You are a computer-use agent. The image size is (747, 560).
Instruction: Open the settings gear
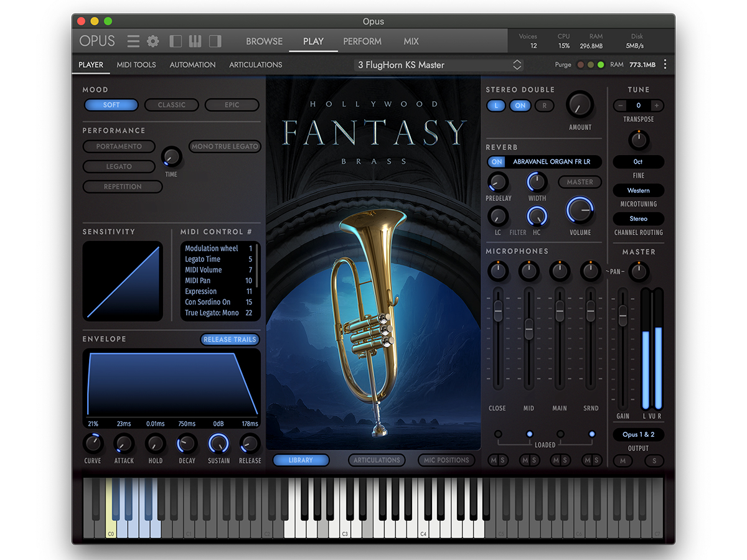tap(153, 41)
